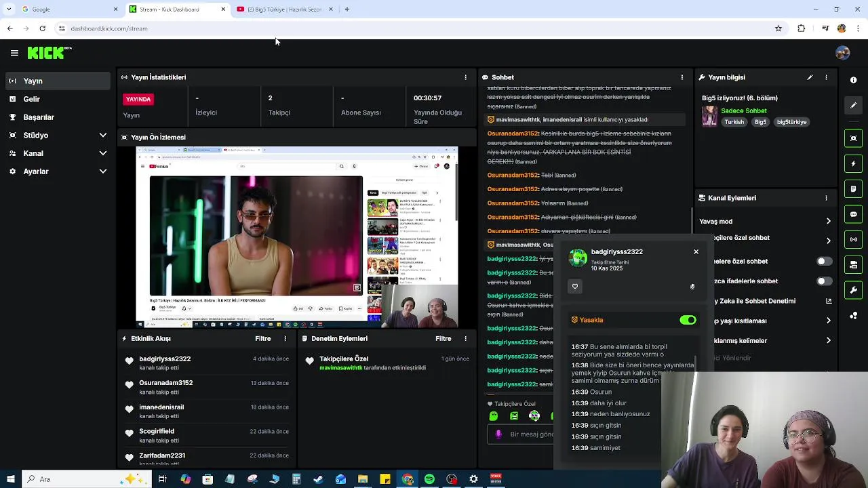
Task: Click Osuranadam3152 in Etkinlik Akışı
Action: click(x=166, y=383)
